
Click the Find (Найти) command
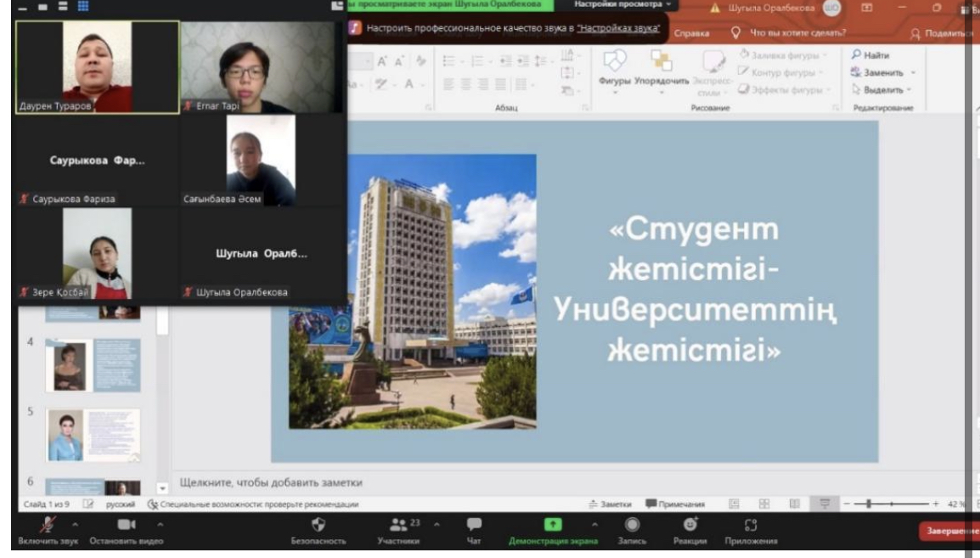tap(870, 55)
